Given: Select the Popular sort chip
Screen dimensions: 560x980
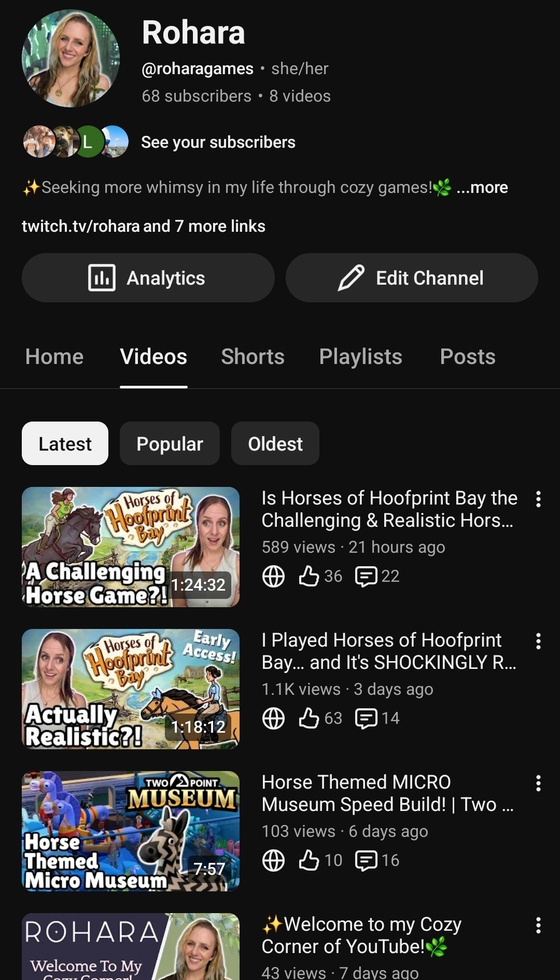Looking at the screenshot, I should coord(170,443).
